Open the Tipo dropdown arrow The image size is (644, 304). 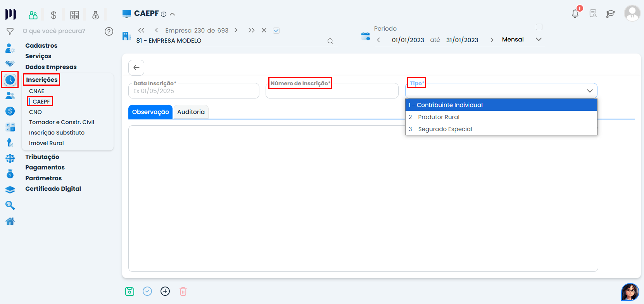590,91
